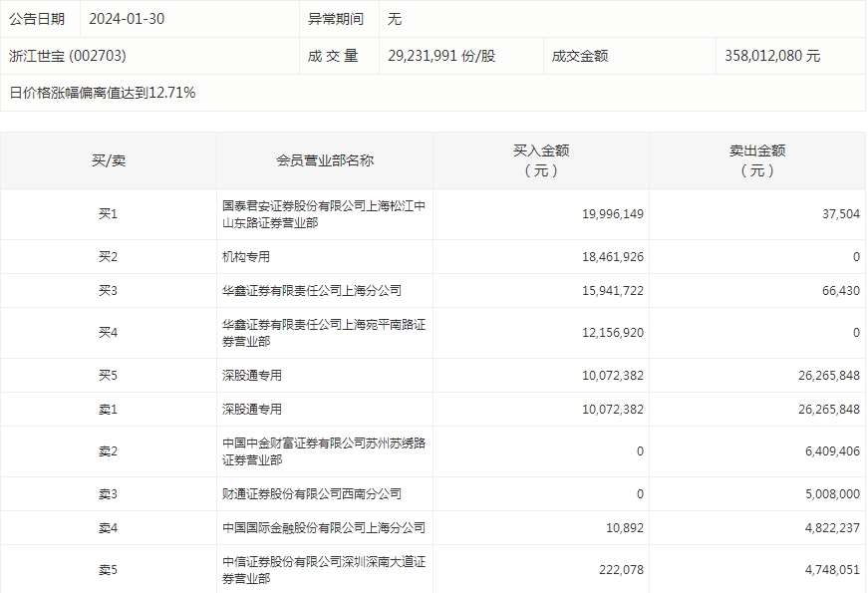Screen dimensions: 868x593
Task: Click the 买5 row label
Action: 109,376
